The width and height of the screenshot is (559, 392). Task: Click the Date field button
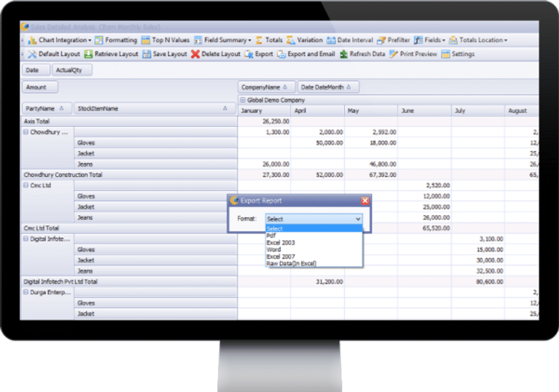(x=36, y=70)
